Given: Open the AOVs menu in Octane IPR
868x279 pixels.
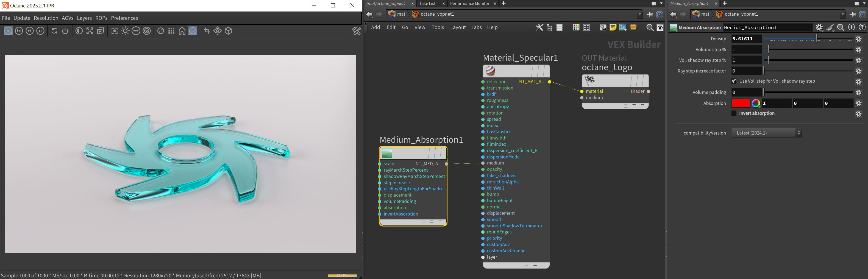Looking at the screenshot, I should pyautogui.click(x=67, y=18).
